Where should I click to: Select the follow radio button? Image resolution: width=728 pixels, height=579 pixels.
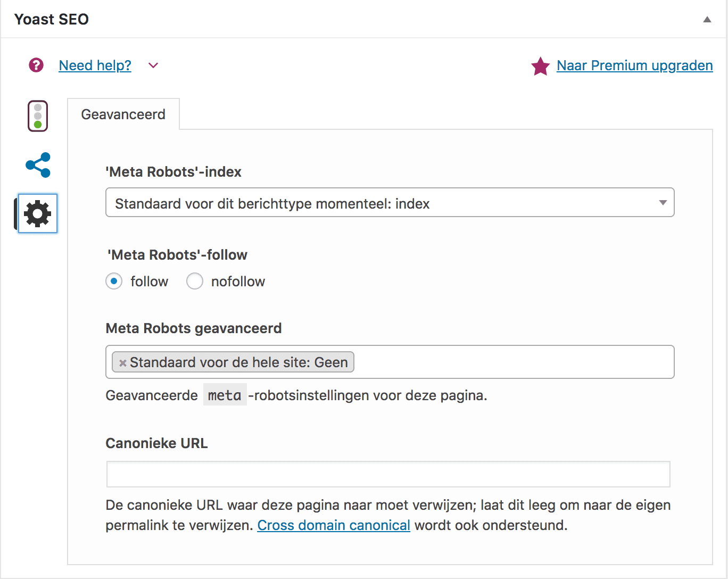click(x=114, y=281)
